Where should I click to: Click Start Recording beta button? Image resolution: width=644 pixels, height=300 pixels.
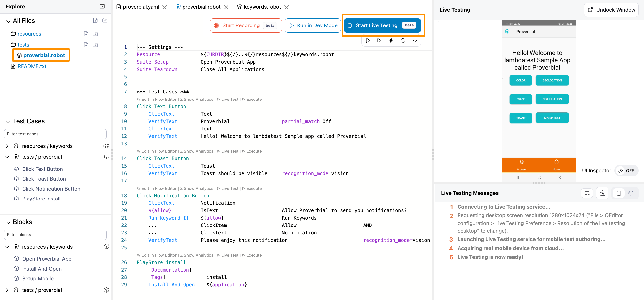tap(246, 25)
